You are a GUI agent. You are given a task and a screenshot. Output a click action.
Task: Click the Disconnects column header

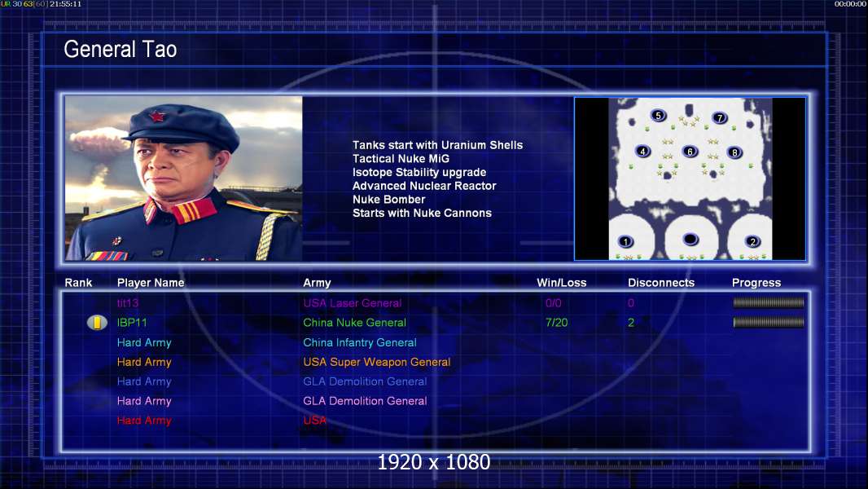pyautogui.click(x=661, y=283)
